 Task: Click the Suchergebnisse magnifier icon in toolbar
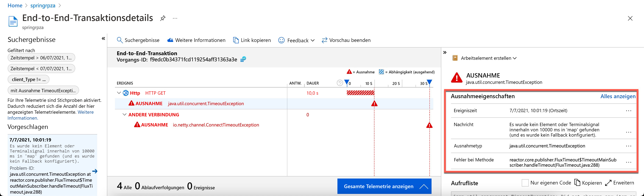[x=120, y=40]
